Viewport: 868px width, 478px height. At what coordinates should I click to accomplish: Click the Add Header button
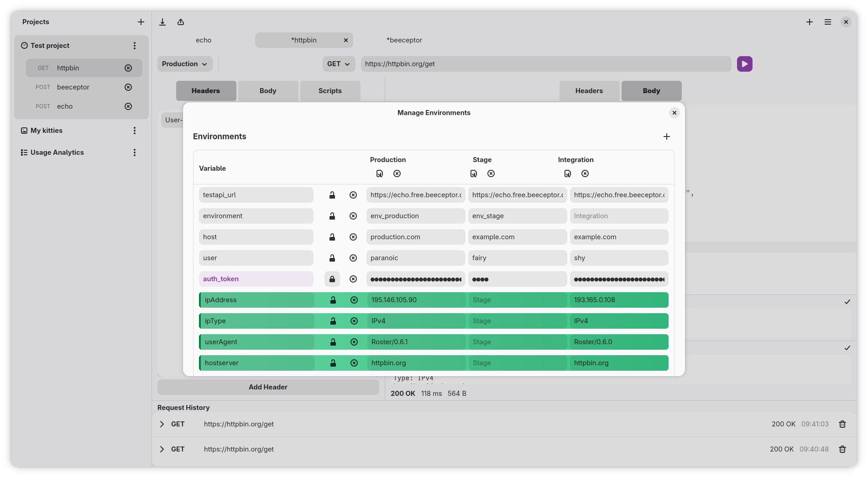268,387
